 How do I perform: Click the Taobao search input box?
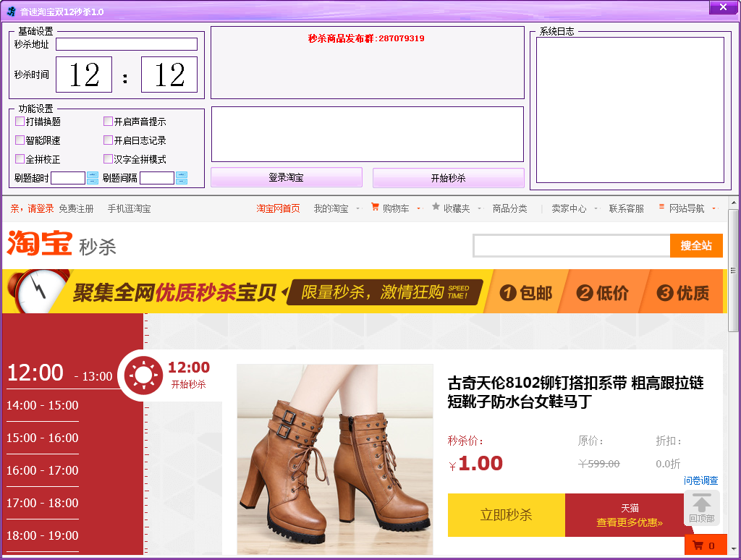(572, 246)
